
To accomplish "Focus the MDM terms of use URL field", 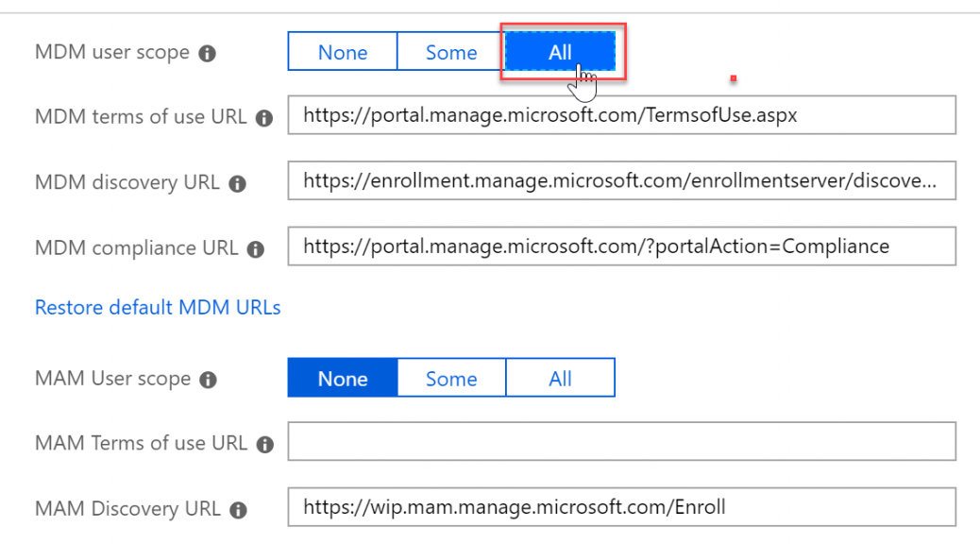I will point(622,115).
